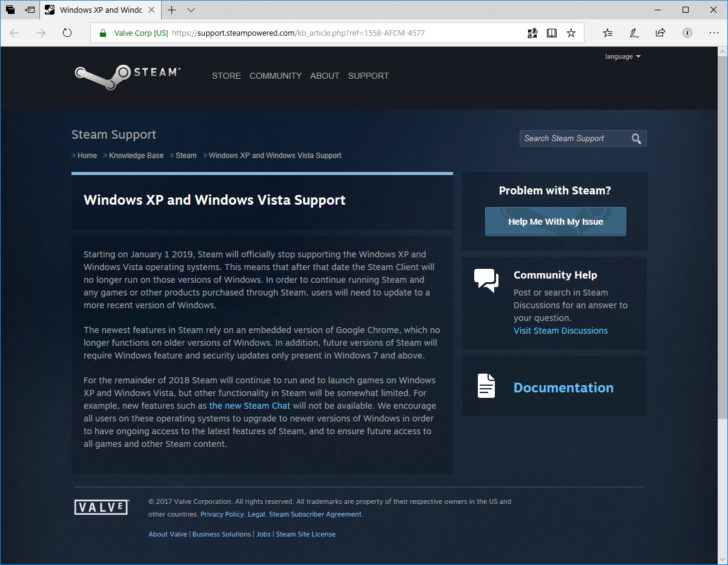Open the language dropdown at top right

point(623,56)
